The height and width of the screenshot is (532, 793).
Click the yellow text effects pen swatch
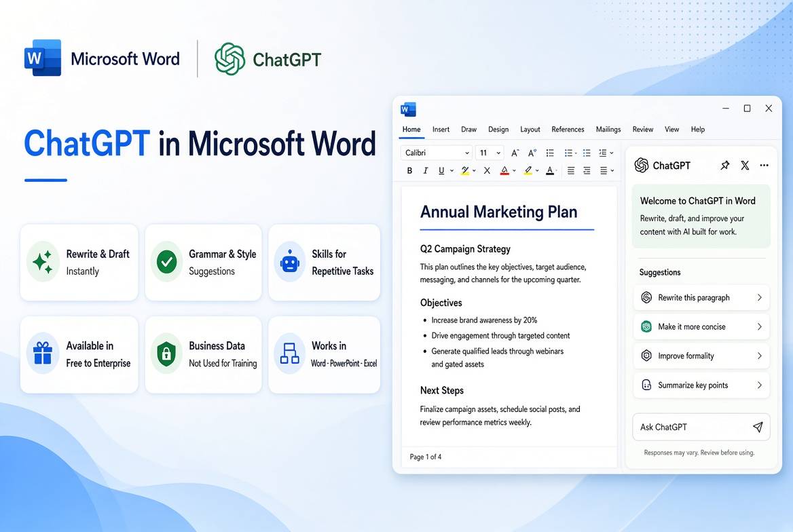click(x=465, y=170)
